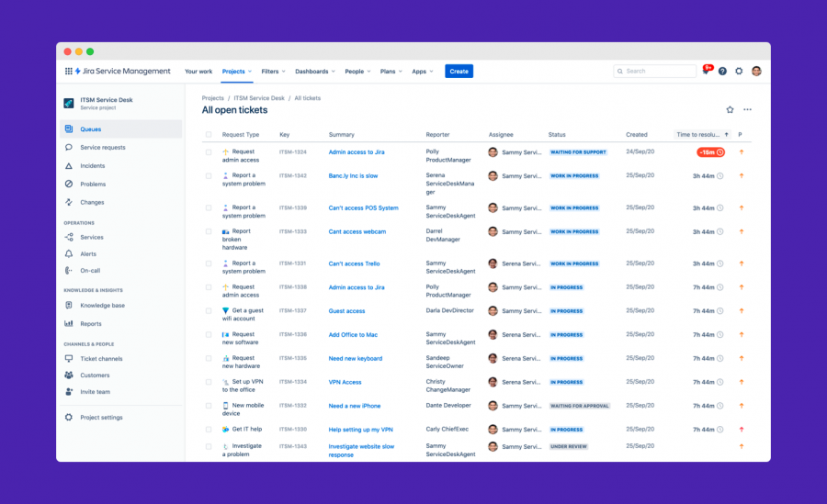Open the Guest access ticket

346,311
